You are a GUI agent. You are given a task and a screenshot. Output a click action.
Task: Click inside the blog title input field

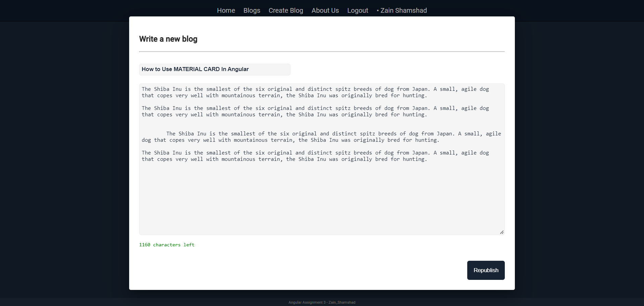pyautogui.click(x=215, y=69)
